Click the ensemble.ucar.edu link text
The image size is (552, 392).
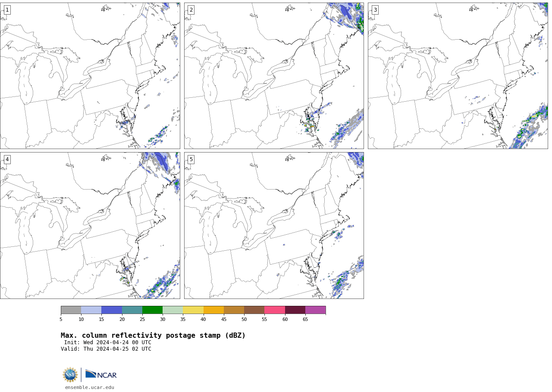(90, 387)
